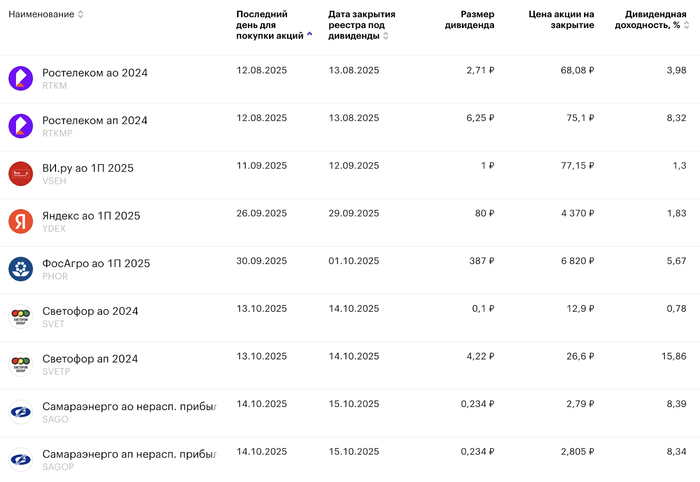700x482 pixels.
Task: Toggle sort arrow for last purchase day
Action: coord(309,35)
